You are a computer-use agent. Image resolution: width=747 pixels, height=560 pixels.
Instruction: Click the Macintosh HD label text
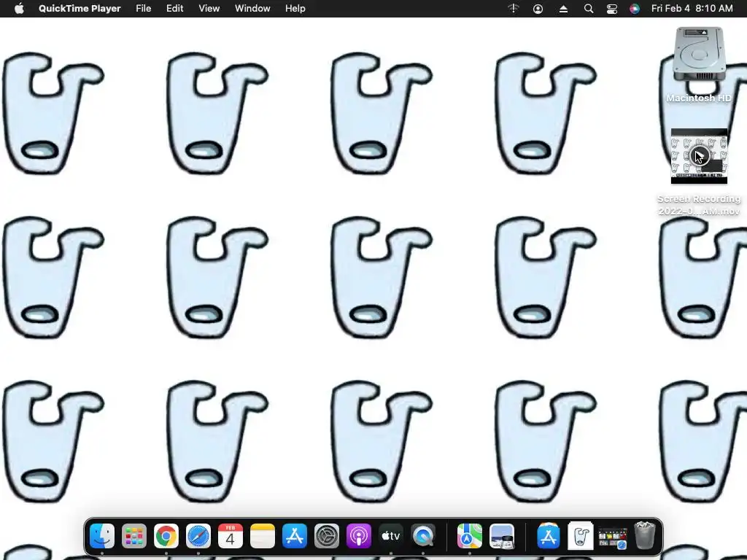coord(699,98)
